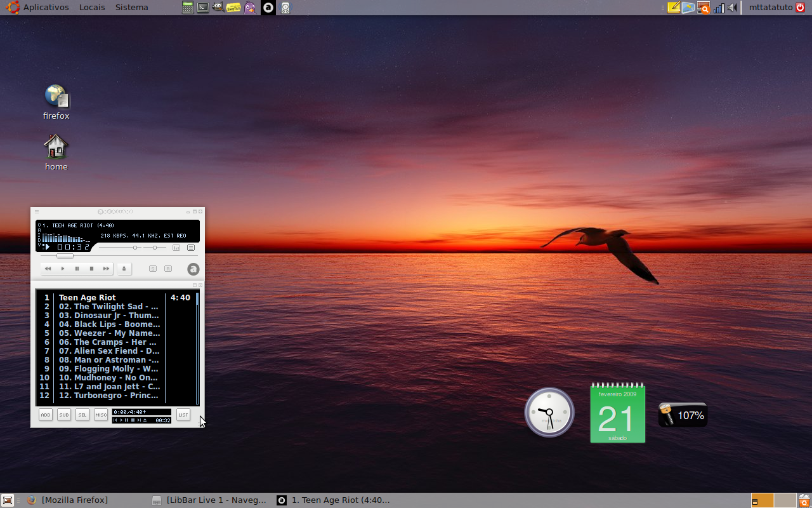812x508 pixels.
Task: Open the Sistema menu
Action: click(x=131, y=8)
